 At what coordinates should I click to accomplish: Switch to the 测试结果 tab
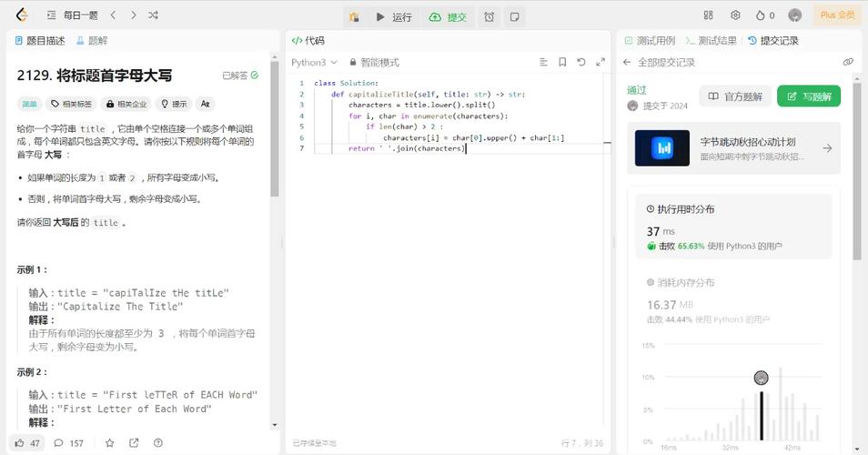coord(712,40)
